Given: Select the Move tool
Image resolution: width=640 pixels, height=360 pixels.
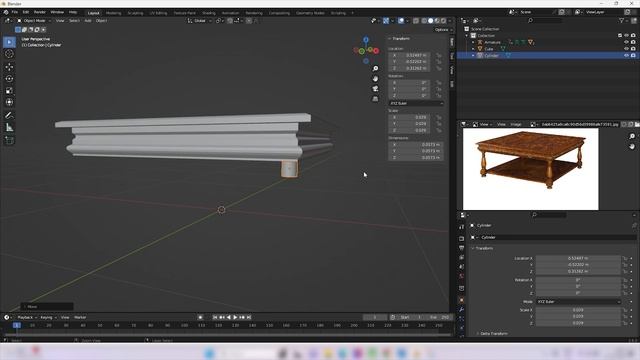Looking at the screenshot, I should point(9,67).
